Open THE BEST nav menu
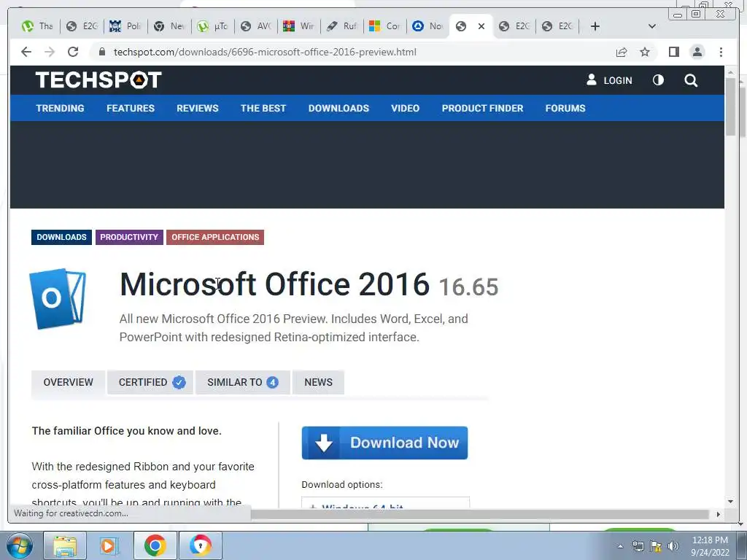Viewport: 747px width, 560px height. (263, 108)
